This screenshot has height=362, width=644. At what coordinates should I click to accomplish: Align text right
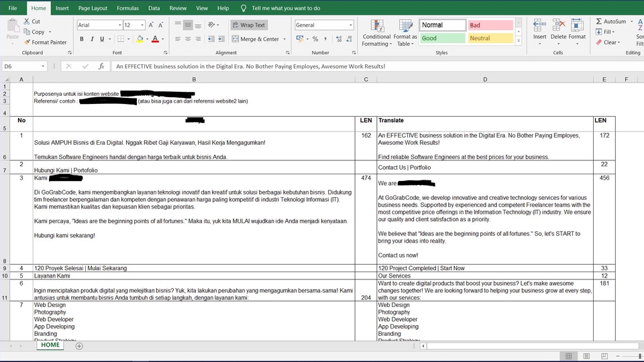198,39
